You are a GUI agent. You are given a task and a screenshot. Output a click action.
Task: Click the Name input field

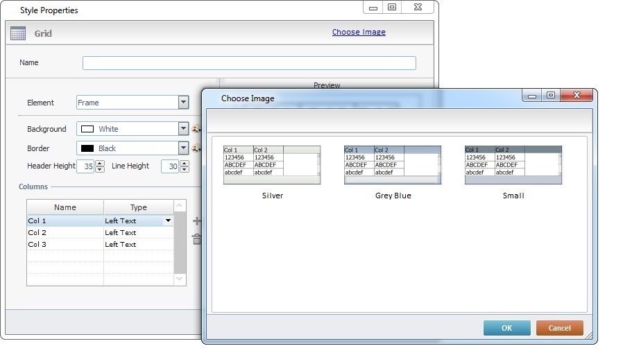pos(249,63)
